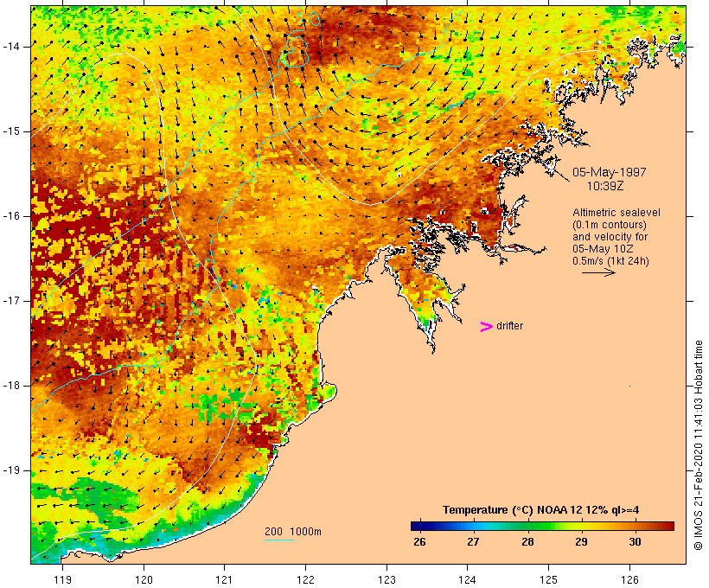Screen dimensions: 709x588
Task: Click the '0.5m/s (1kt 24h)' scale text
Action: [611, 261]
